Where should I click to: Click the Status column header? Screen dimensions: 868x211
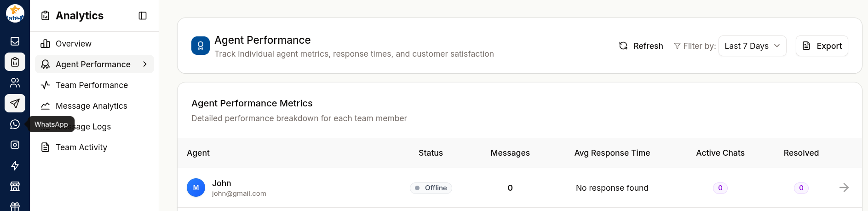431,153
